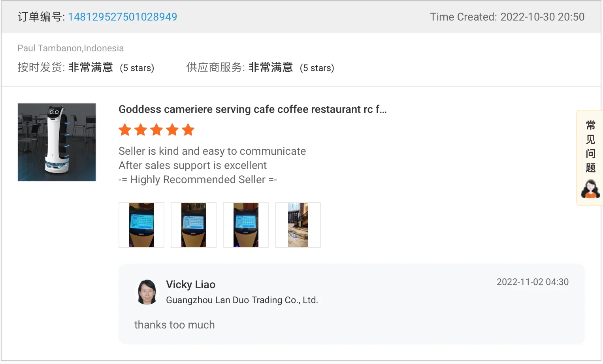Click the fifth orange rating star

point(188,129)
